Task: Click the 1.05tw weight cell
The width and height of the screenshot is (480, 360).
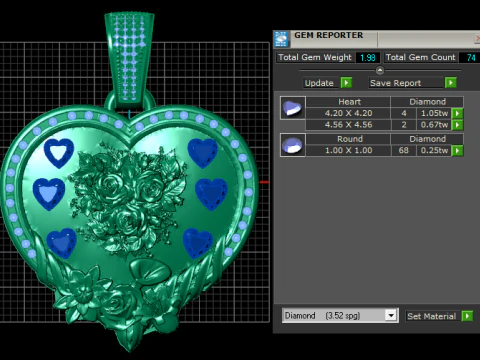Action: [434, 113]
